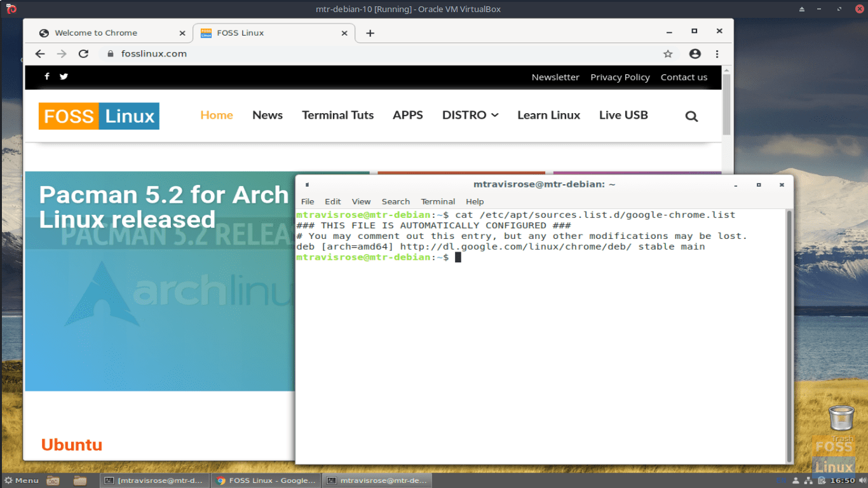Maximize the terminal window

(x=759, y=185)
